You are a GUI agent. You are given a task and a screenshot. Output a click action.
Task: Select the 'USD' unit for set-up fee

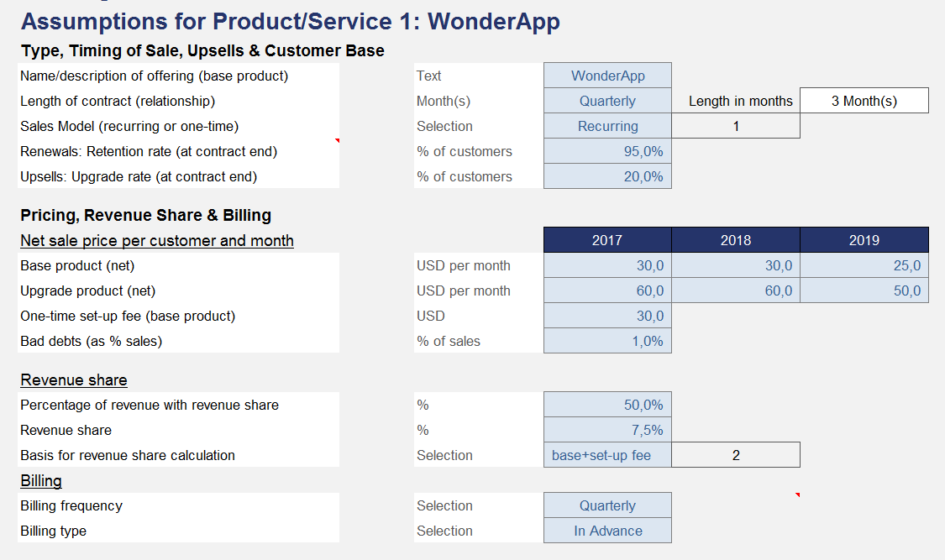tap(430, 317)
